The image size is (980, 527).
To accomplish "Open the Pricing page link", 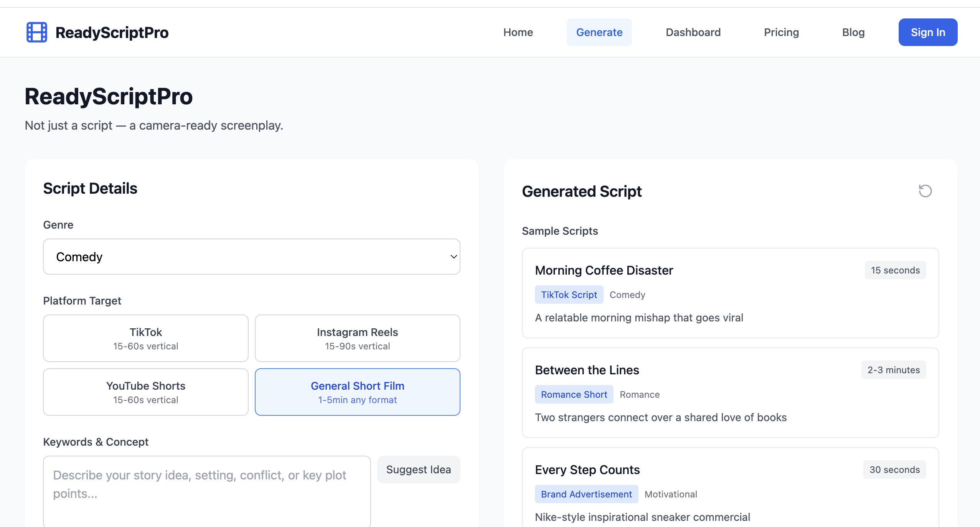I will (x=781, y=32).
